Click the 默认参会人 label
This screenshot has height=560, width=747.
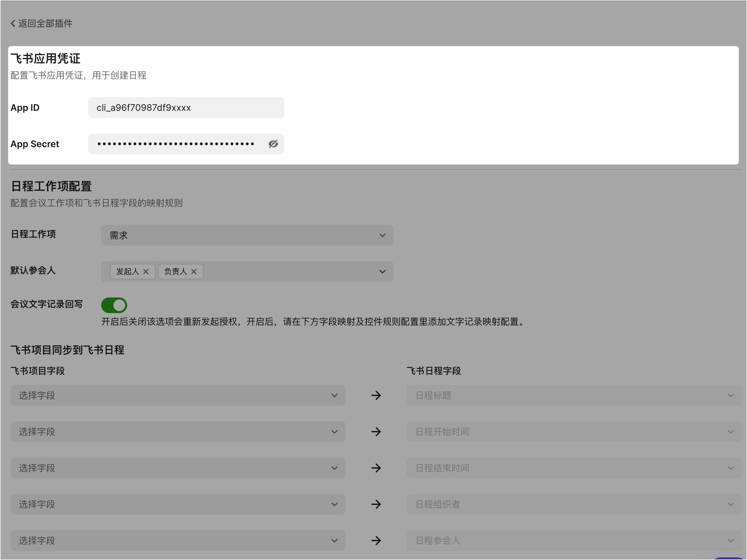[33, 270]
